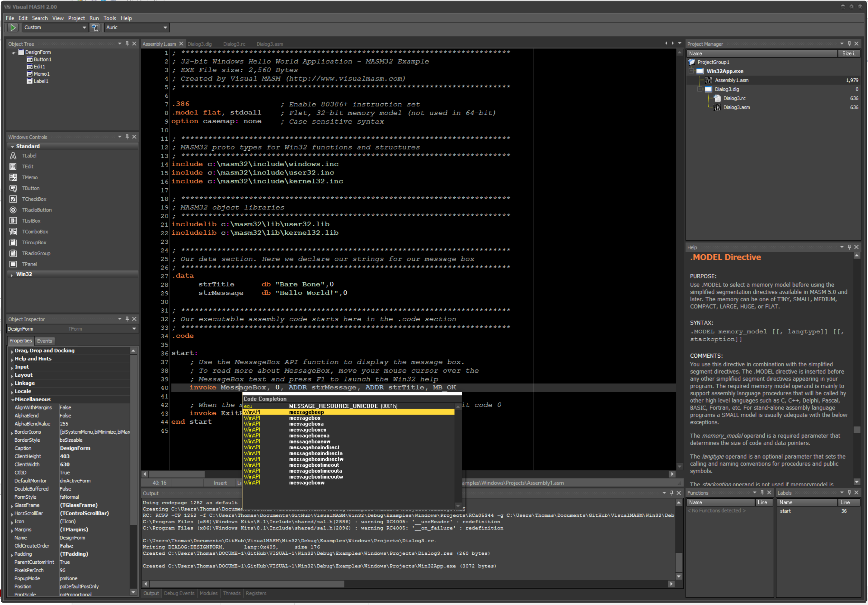Expand the Layout property group
The image size is (868, 605).
[12, 375]
